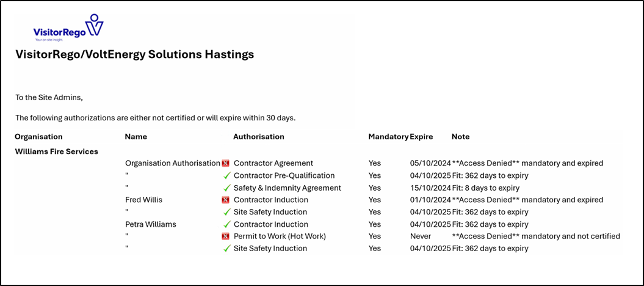Select the Petra Williams name
This screenshot has width=644, height=286.
point(150,224)
